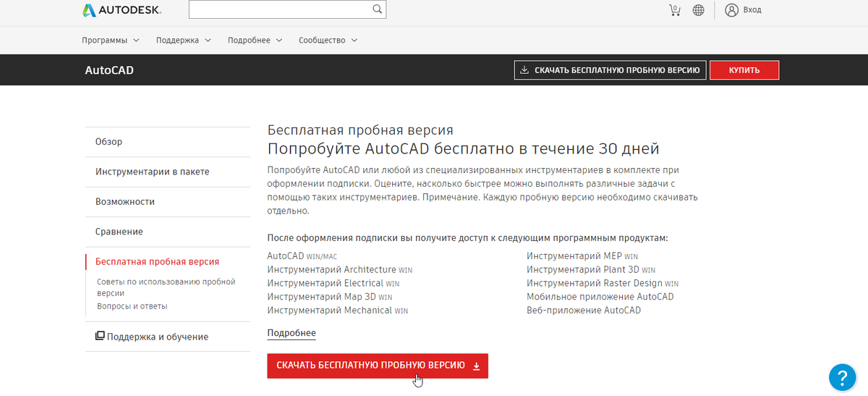Click the Вход sign-in link
This screenshot has height=396, width=868.
pyautogui.click(x=752, y=10)
